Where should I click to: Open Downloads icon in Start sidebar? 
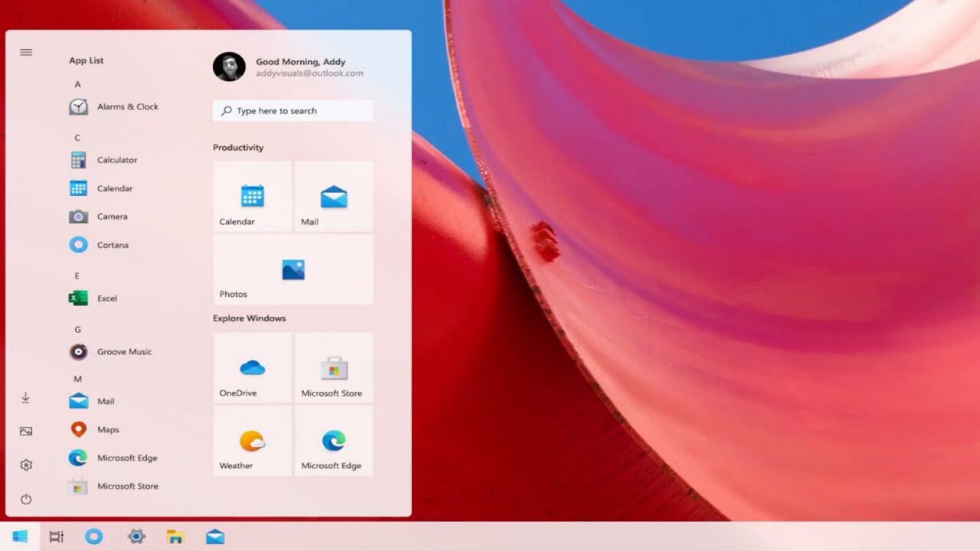(x=26, y=398)
